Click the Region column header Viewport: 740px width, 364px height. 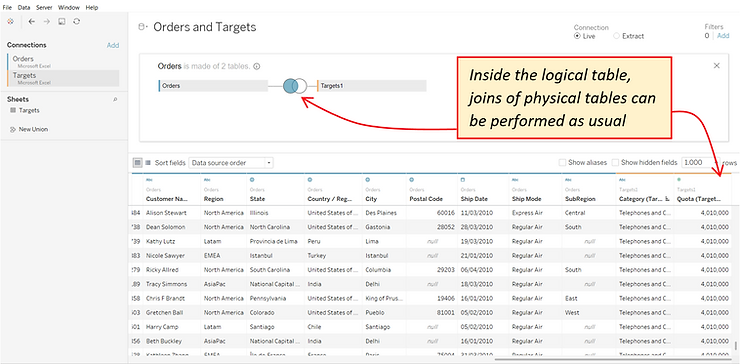[214, 199]
